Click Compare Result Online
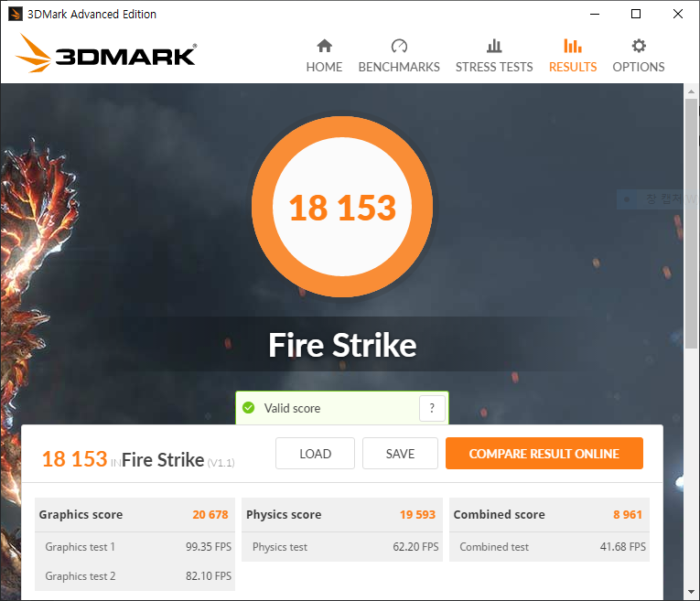The width and height of the screenshot is (700, 601). [x=544, y=454]
